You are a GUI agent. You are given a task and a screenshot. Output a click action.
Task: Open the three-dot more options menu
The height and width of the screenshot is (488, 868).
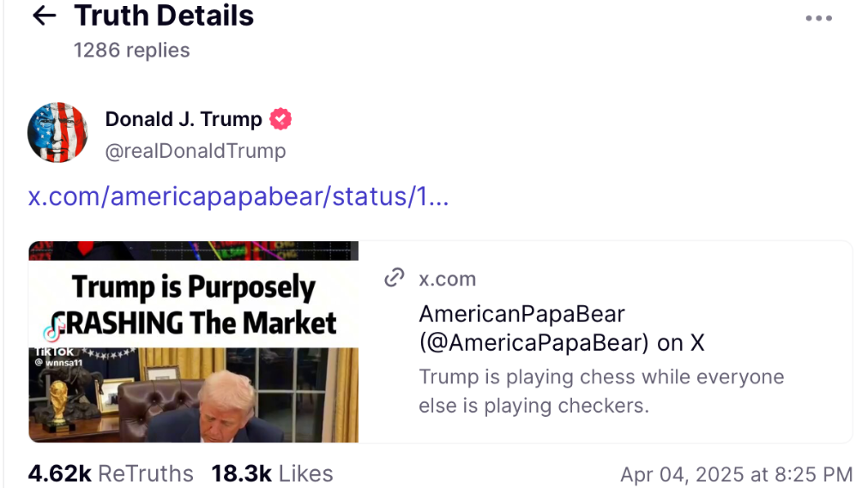tap(818, 19)
